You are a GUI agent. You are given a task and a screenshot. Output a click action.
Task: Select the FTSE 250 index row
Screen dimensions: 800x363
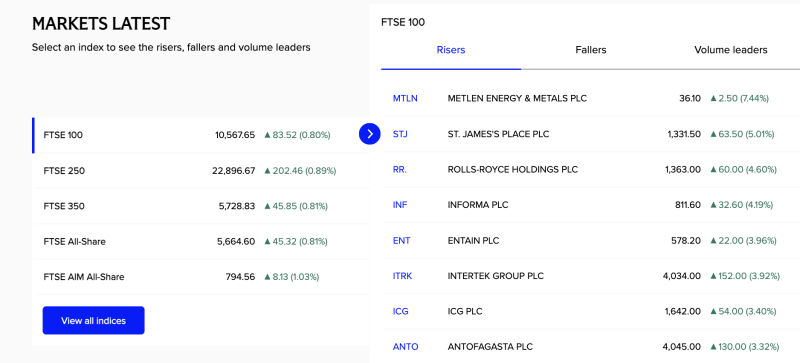[x=201, y=171]
